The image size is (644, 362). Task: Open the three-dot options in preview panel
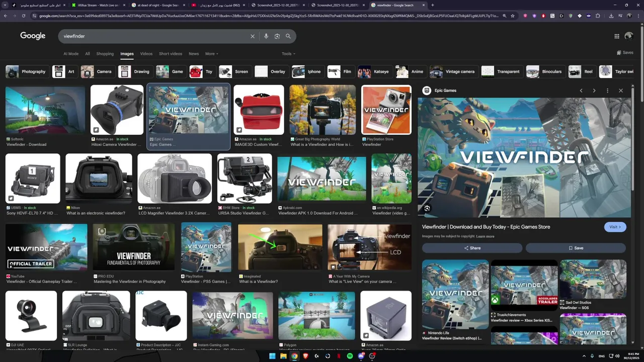[x=607, y=90]
